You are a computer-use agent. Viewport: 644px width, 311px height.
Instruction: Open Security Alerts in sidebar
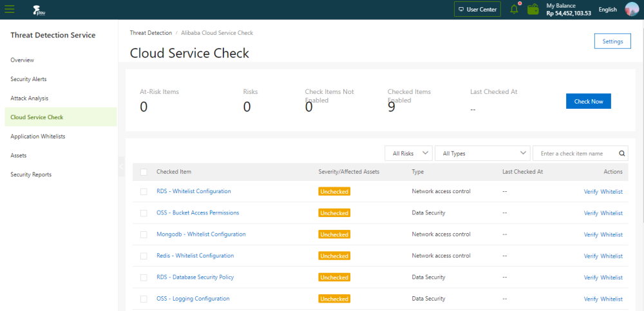coord(28,79)
